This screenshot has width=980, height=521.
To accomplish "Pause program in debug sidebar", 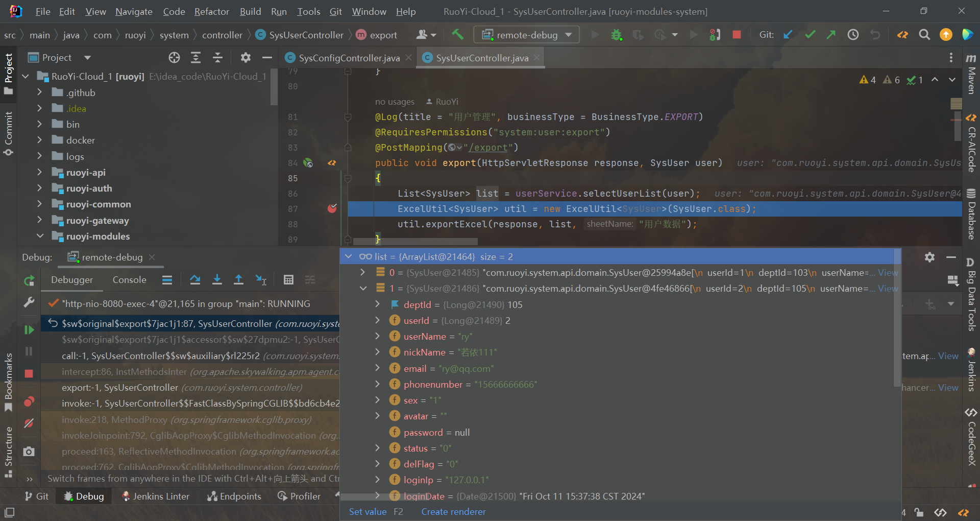I will [x=29, y=351].
